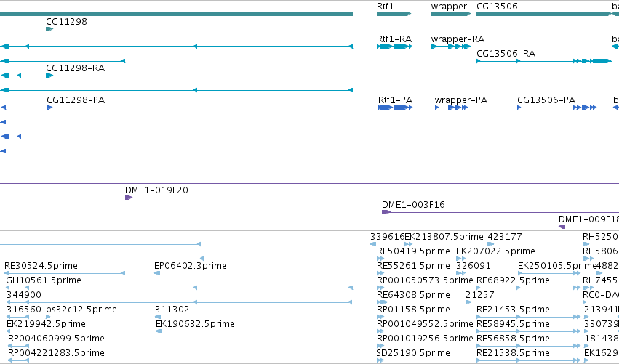Screen dimensions: 619x364
Task: Click the RP004060999.5prime EST glyph
Action: click(x=18, y=346)
